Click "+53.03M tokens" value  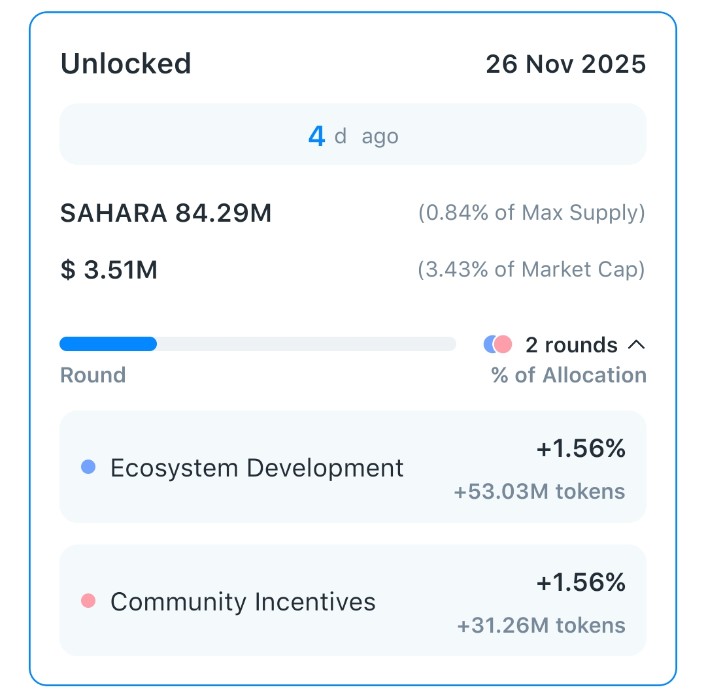point(539,491)
